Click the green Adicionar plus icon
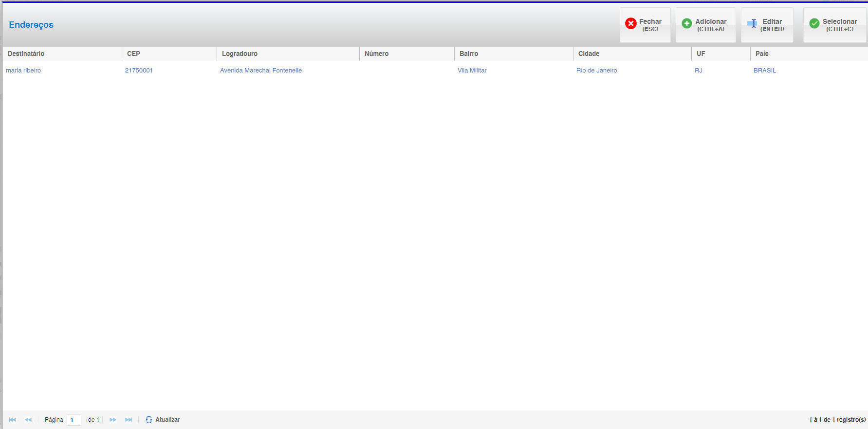 686,23
